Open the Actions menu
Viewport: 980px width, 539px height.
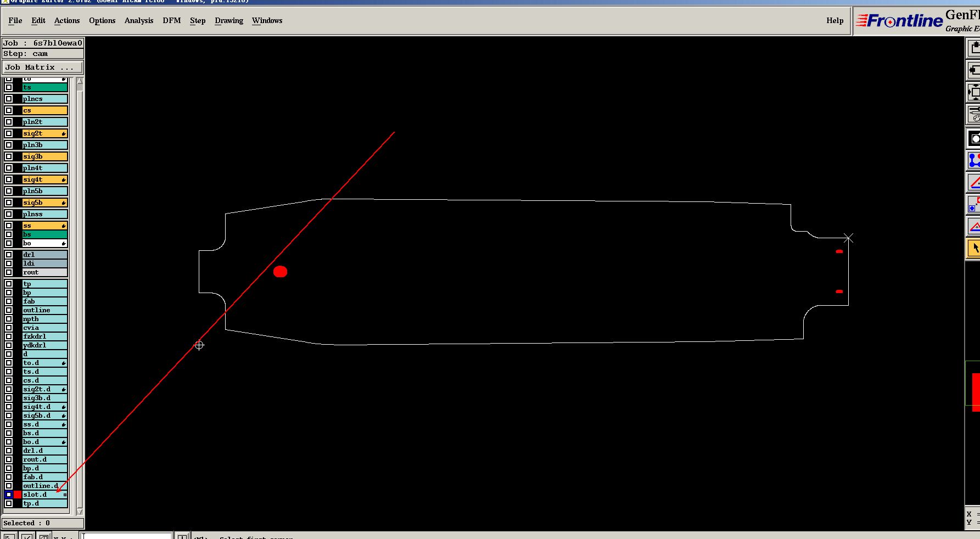[67, 20]
